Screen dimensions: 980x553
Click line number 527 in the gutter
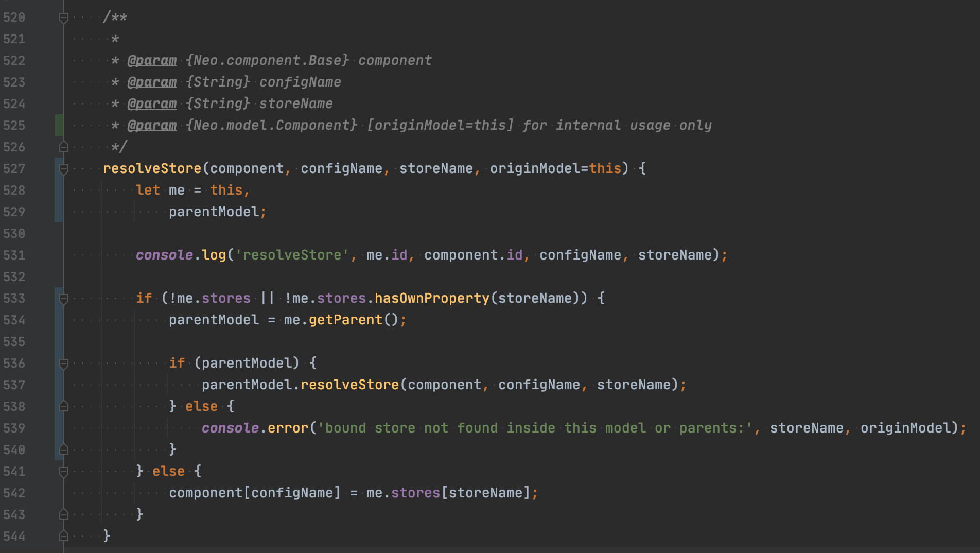point(14,168)
